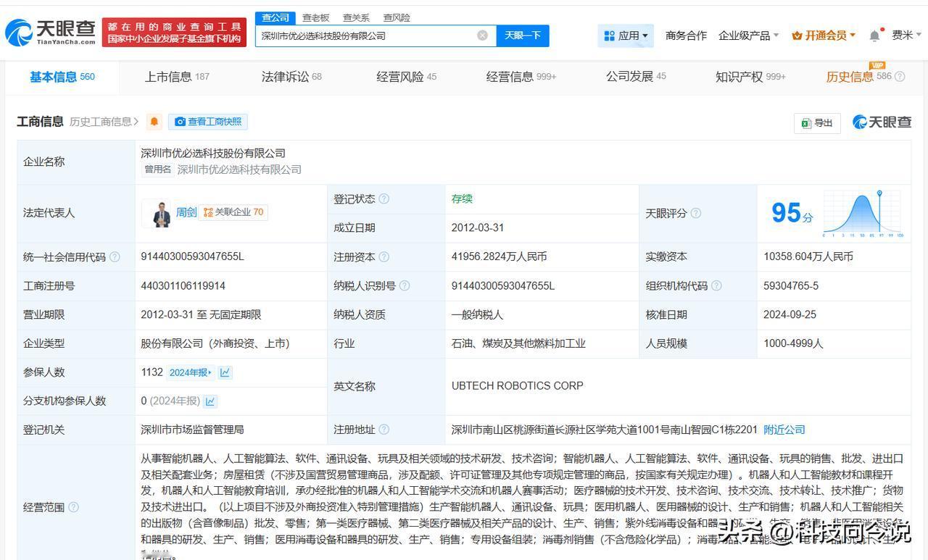Viewport: 928px width, 560px height.
Task: Click the help icon beside 注册地址
Action: 384,430
